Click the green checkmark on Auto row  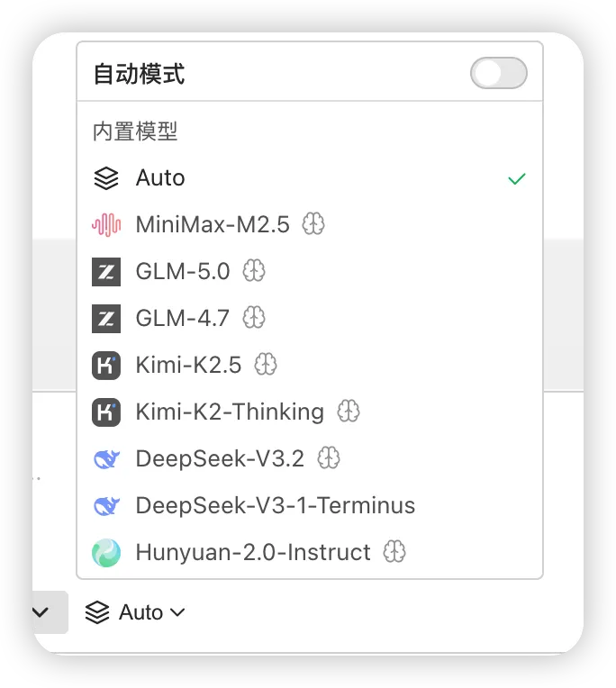516,178
